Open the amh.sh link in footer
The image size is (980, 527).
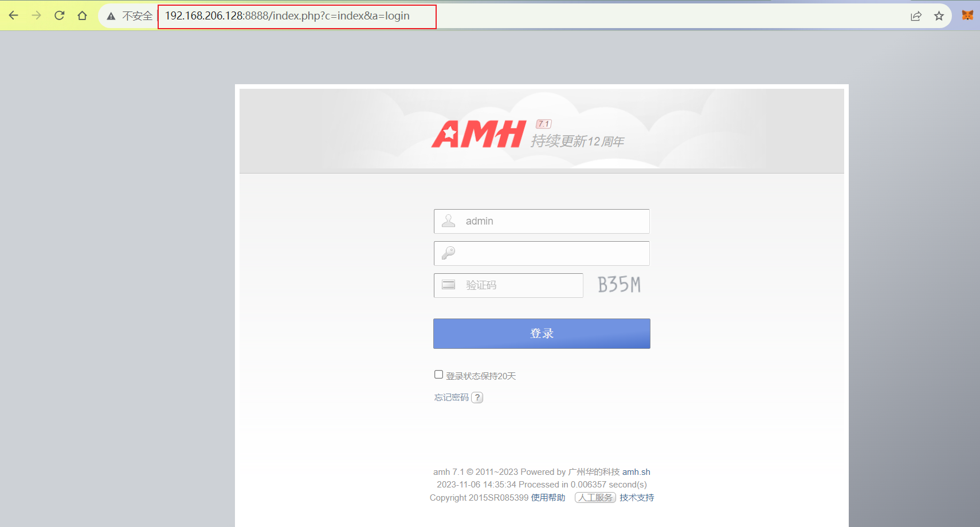pyautogui.click(x=636, y=472)
